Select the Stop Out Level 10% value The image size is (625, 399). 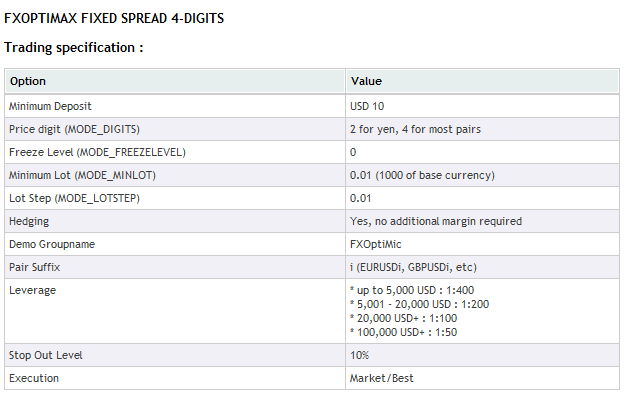tap(359, 356)
